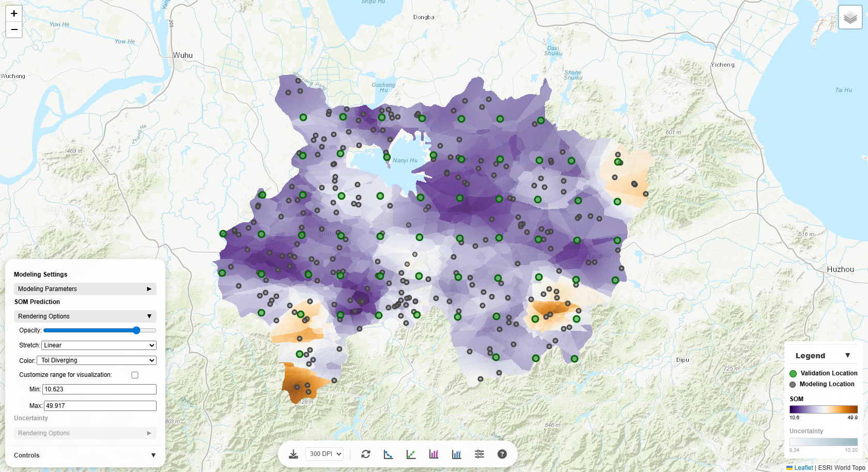Screen dimensions: 868x472
Task: Open the help question mark
Action: (x=502, y=454)
